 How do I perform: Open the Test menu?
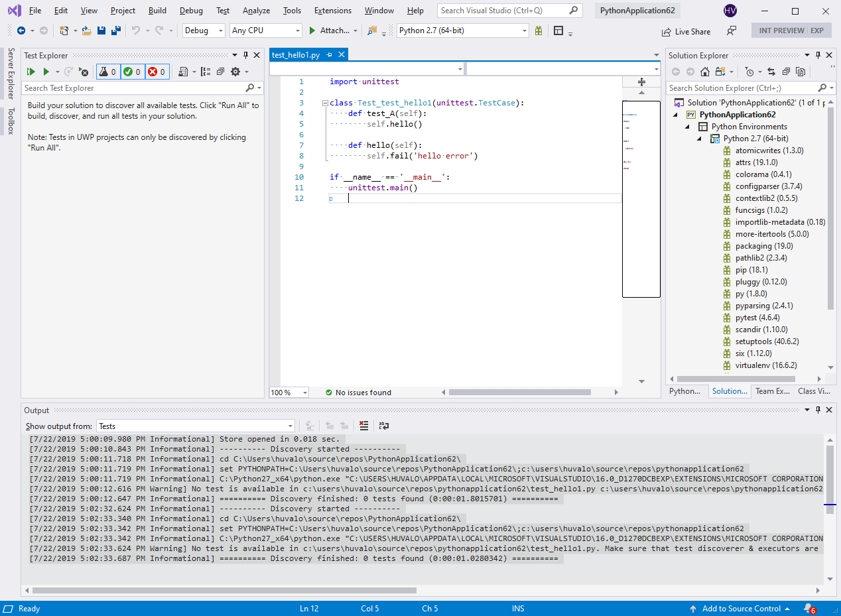(223, 11)
